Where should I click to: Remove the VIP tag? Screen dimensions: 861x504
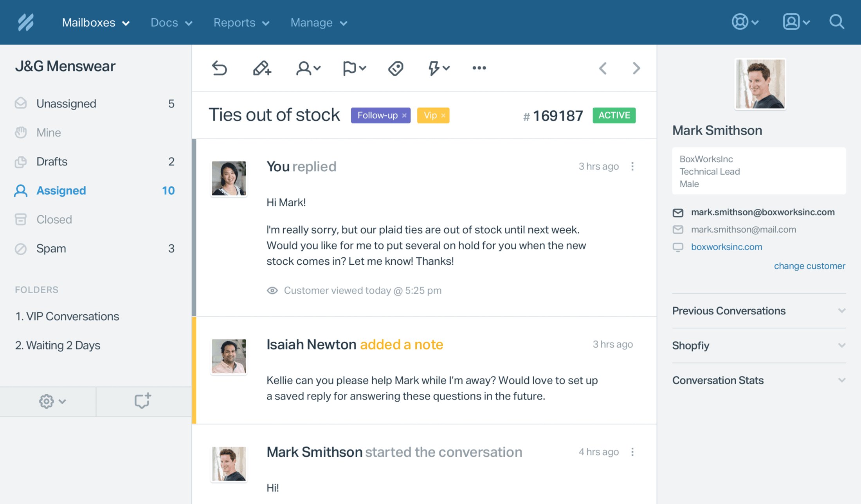click(443, 115)
